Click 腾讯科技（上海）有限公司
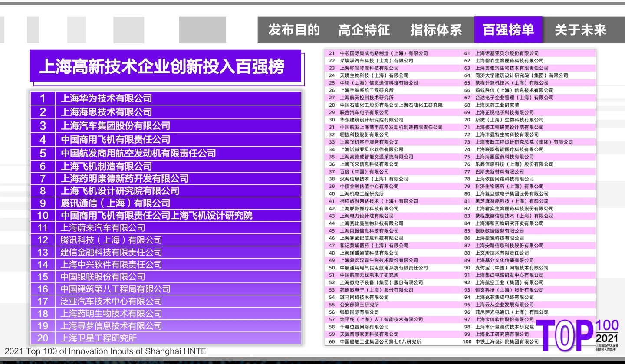 [x=166, y=240]
